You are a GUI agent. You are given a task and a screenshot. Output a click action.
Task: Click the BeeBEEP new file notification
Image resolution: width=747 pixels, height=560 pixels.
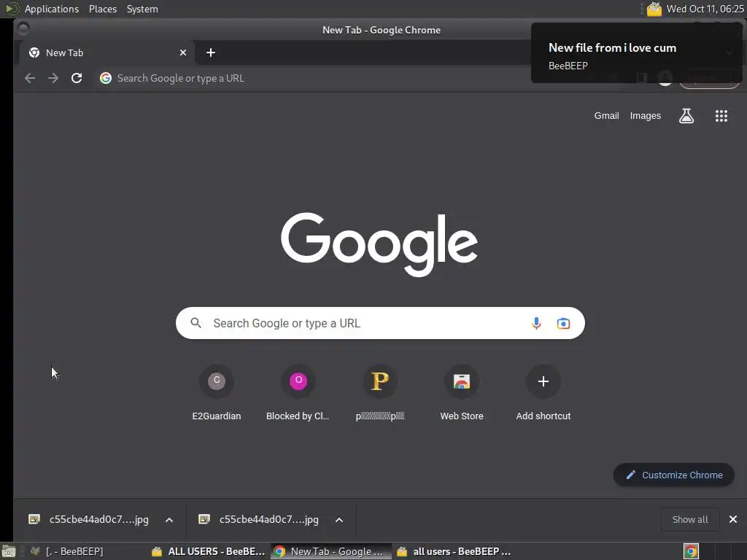click(x=636, y=52)
